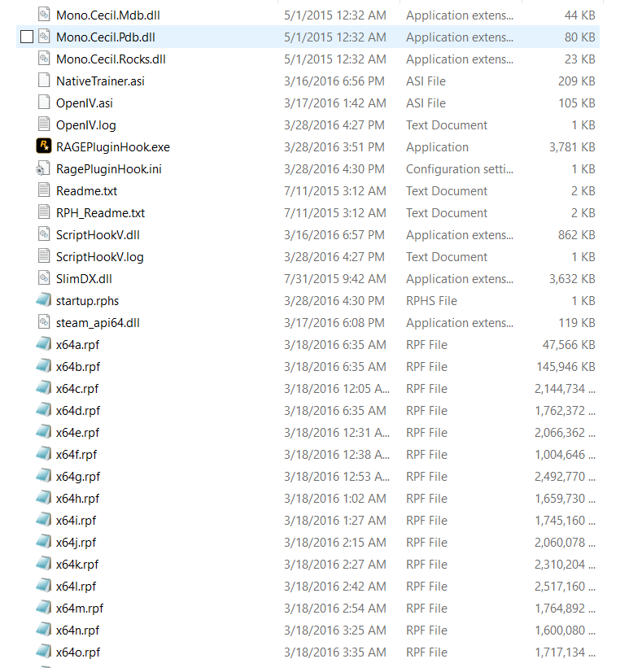This screenshot has height=672, width=620.
Task: Click the 3,781 KB size of RAGEPluginHook.exe
Action: click(x=572, y=147)
